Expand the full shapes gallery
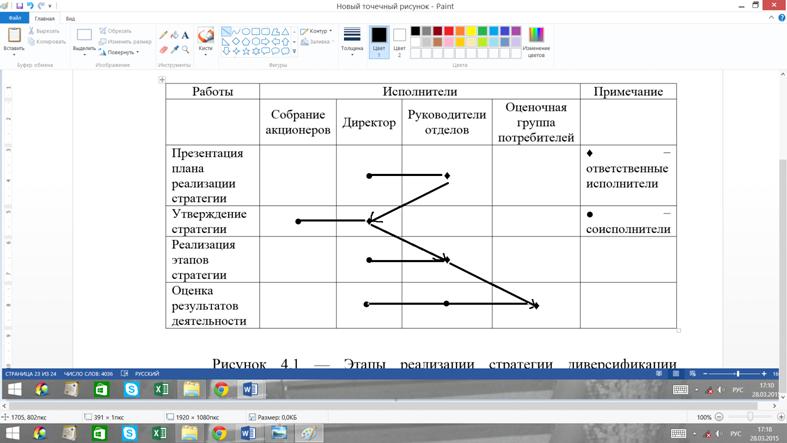 [294, 51]
